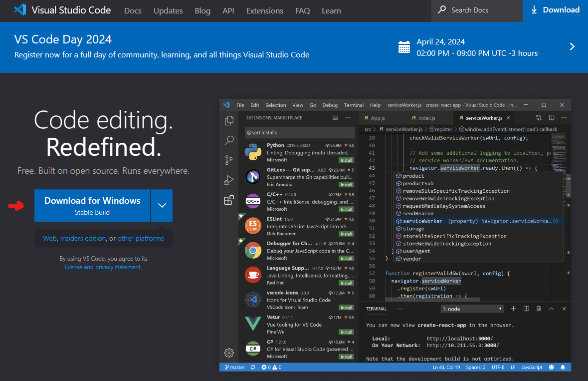Click the Visual Studio Code logo icon
Image resolution: width=588 pixels, height=381 pixels.
(x=20, y=10)
